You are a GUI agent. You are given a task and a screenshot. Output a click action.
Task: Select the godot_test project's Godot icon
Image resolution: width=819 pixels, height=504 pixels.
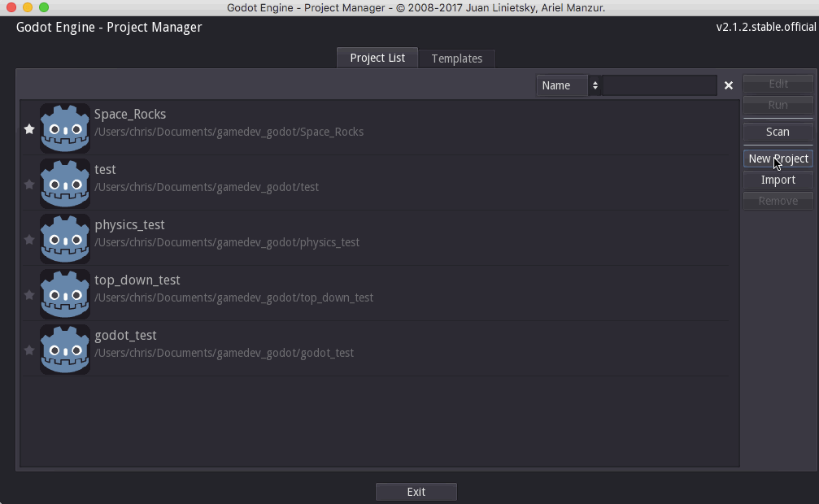65,350
